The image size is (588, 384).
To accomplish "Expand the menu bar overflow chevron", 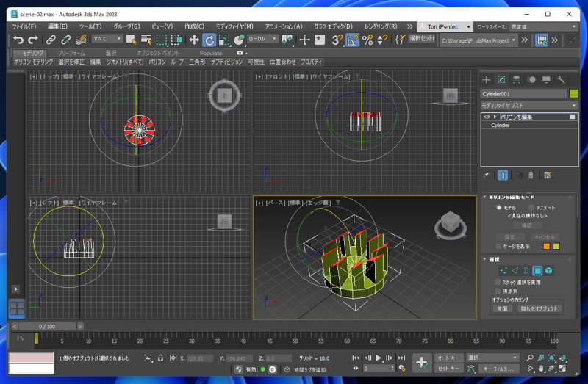I will point(409,27).
